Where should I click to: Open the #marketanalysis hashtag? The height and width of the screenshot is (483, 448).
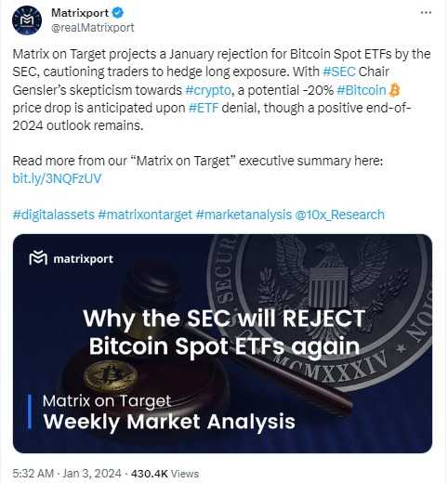coord(244,215)
